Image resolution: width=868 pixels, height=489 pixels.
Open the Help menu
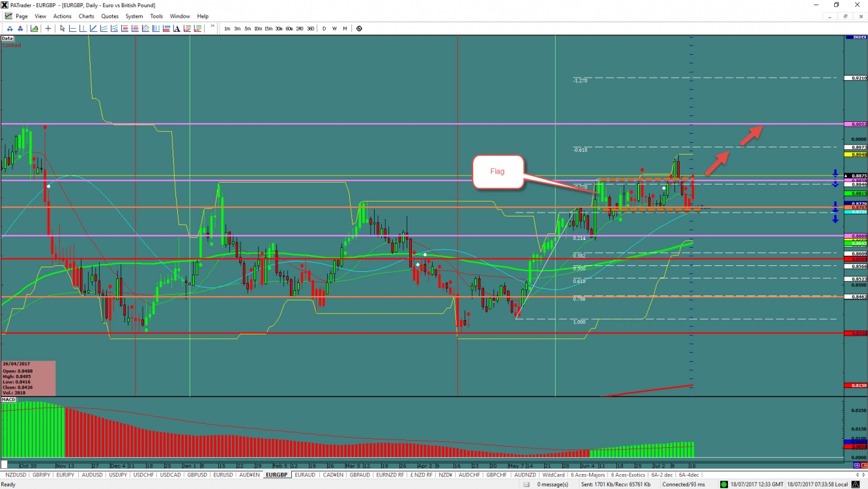click(x=203, y=16)
